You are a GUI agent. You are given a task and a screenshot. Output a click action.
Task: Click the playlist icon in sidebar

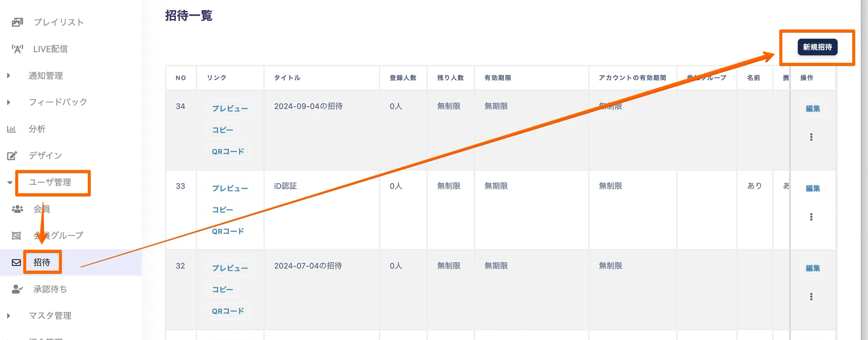[17, 22]
